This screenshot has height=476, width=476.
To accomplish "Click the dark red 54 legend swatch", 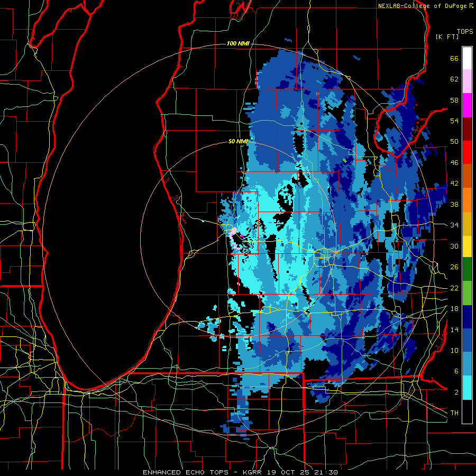I will [x=467, y=129].
